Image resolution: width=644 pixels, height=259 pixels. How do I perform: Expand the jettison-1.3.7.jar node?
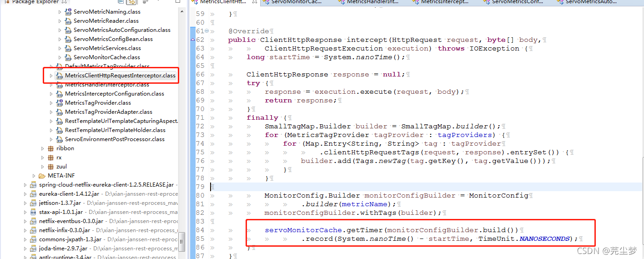click(x=25, y=203)
